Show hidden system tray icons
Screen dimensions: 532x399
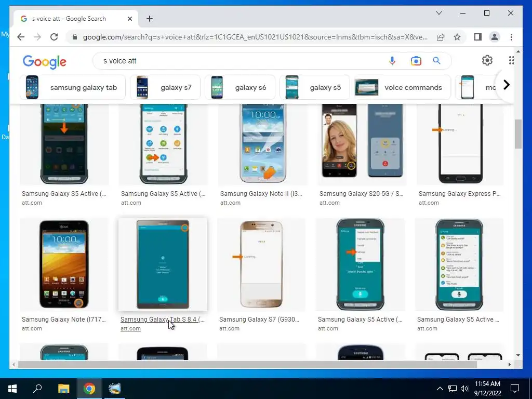click(x=440, y=389)
